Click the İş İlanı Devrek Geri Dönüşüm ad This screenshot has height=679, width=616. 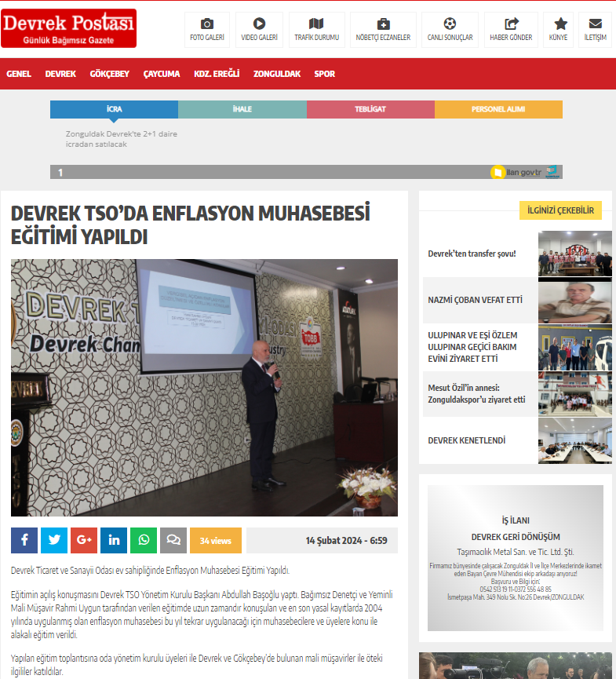coord(515,558)
